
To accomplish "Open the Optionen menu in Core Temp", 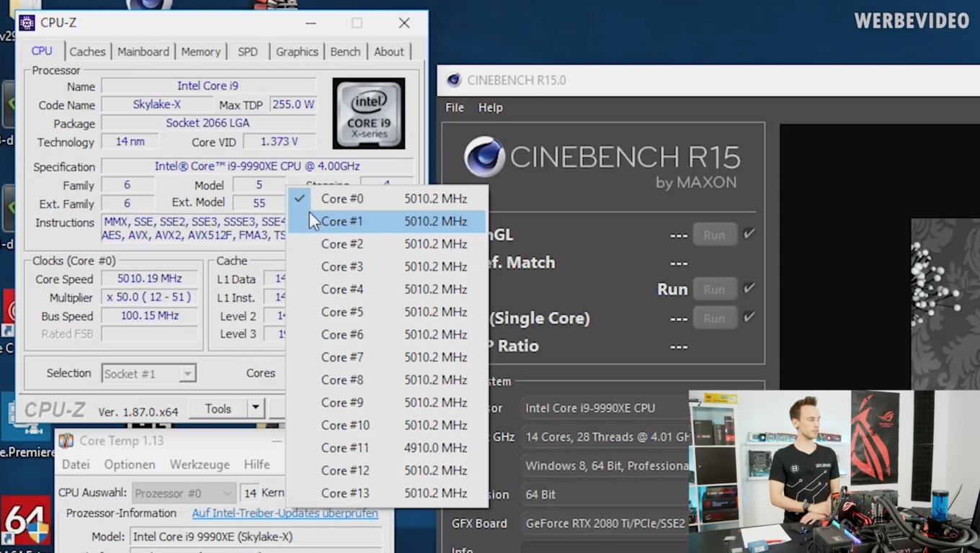I will pos(129,464).
